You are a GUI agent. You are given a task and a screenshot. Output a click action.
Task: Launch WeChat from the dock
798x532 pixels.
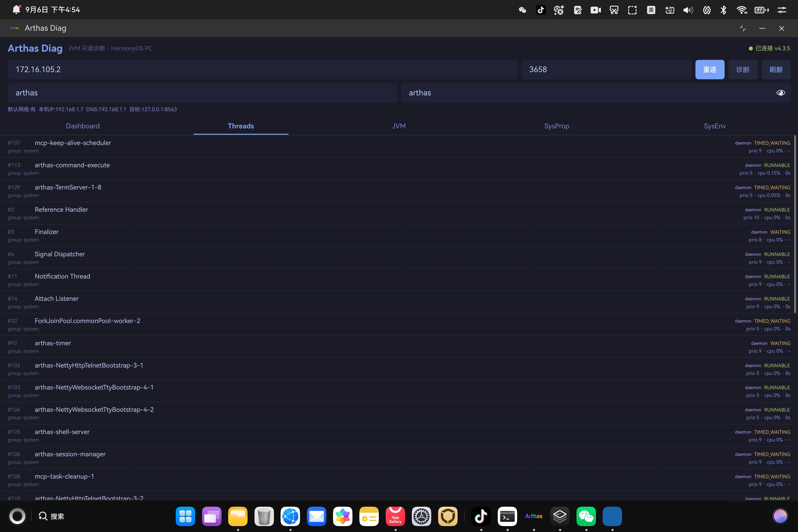tap(586, 516)
